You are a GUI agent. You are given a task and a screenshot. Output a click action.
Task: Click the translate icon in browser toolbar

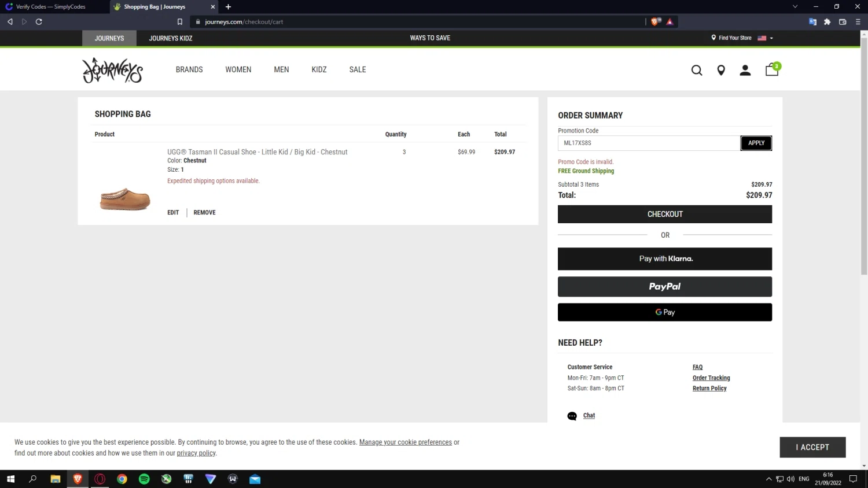(x=812, y=21)
